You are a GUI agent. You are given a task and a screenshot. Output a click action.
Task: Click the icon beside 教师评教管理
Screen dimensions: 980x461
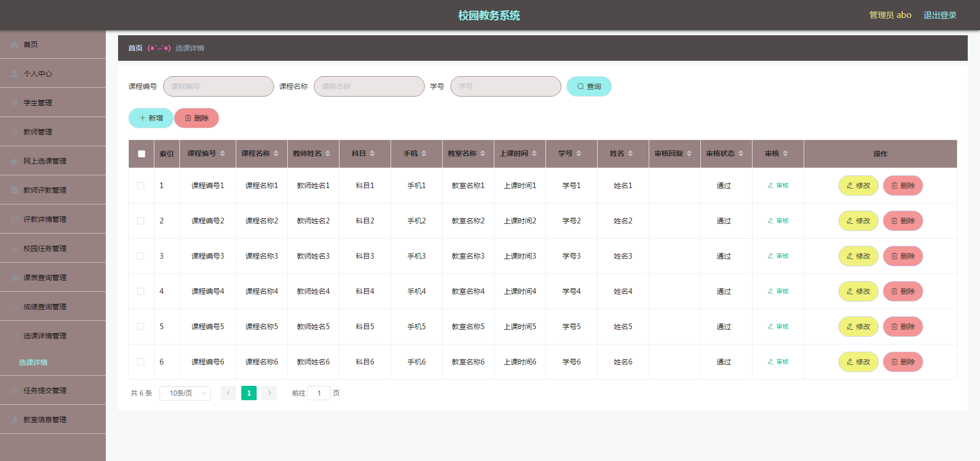pyautogui.click(x=15, y=191)
